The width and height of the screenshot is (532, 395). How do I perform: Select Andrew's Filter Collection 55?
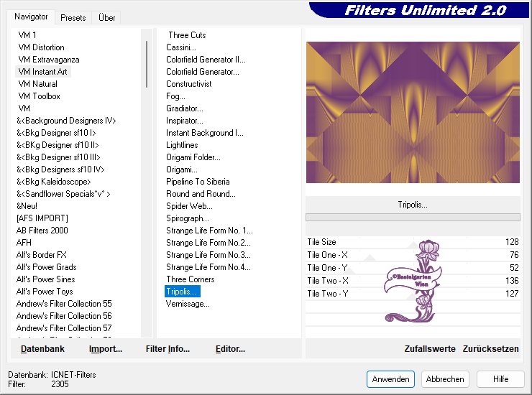[x=64, y=304]
